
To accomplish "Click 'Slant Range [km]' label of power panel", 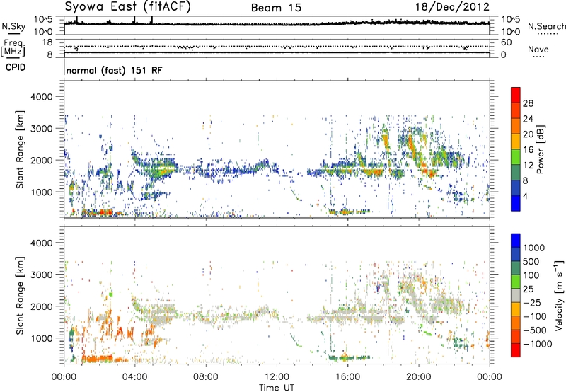I will coord(20,149).
